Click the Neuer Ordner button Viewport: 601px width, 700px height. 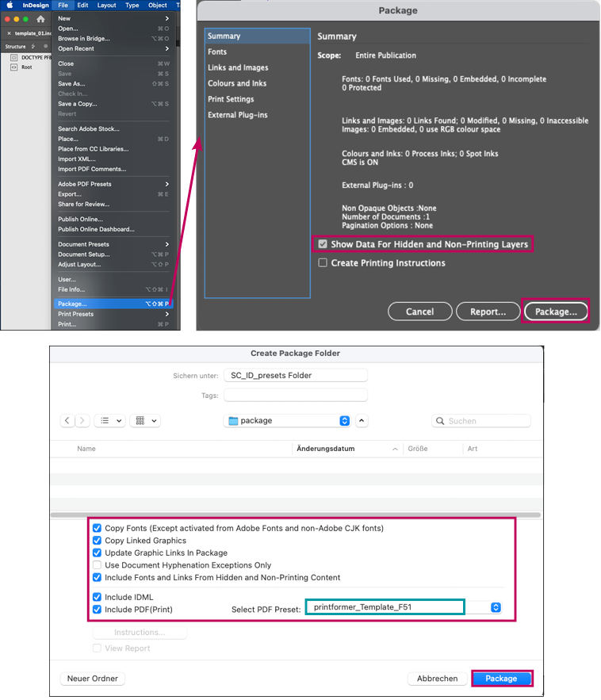click(94, 679)
